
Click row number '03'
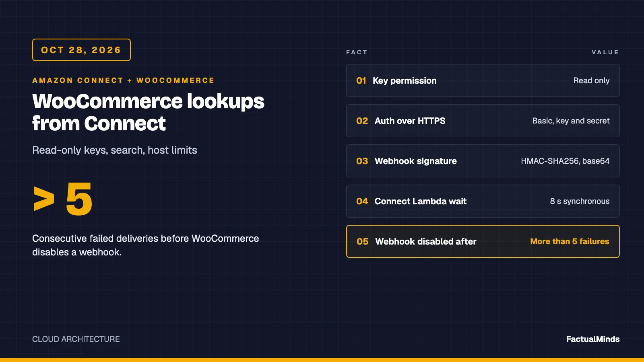click(362, 161)
